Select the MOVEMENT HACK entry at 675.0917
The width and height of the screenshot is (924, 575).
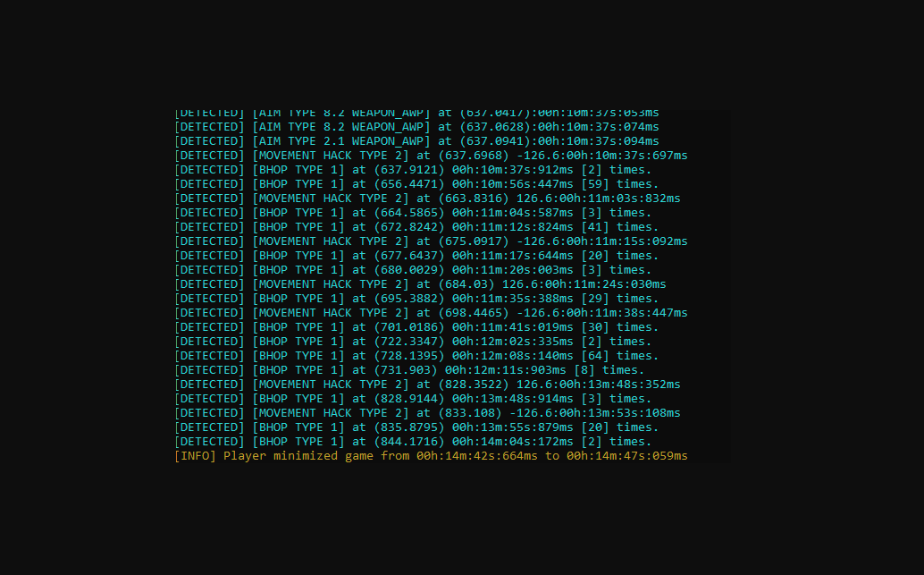pyautogui.click(x=431, y=241)
